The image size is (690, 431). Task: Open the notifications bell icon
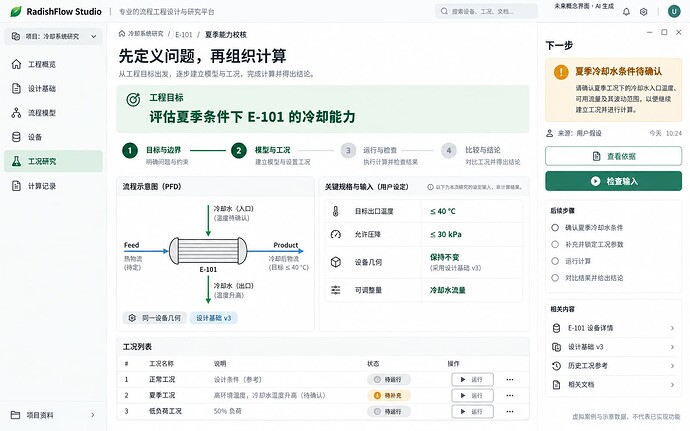click(x=626, y=12)
